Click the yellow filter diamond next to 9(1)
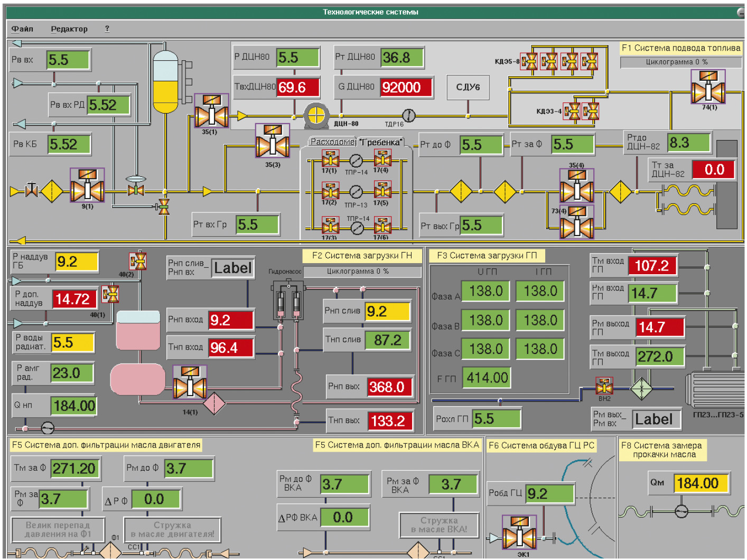This screenshot has height=560, width=747. [x=52, y=191]
